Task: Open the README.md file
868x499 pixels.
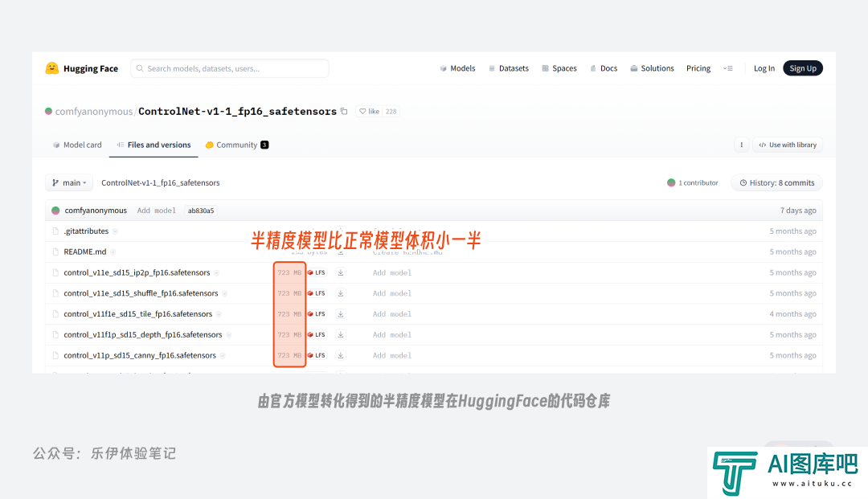Action: click(x=84, y=252)
